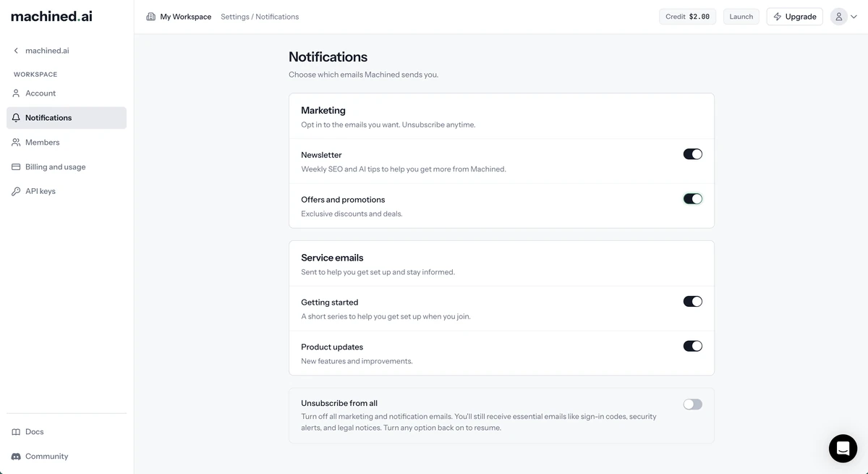Disable Offers and promotions emails
Viewport: 868px width, 474px height.
coord(693,199)
